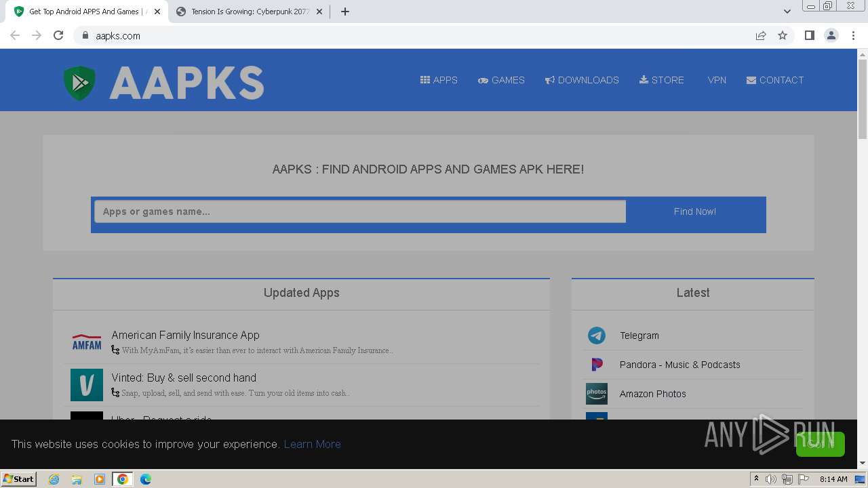
Task: Launch Microsoft Edge from the taskbar
Action: point(146,479)
